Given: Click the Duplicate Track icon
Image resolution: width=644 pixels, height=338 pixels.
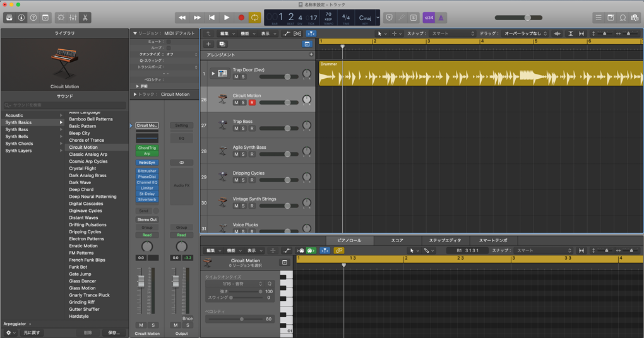Looking at the screenshot, I should point(222,44).
